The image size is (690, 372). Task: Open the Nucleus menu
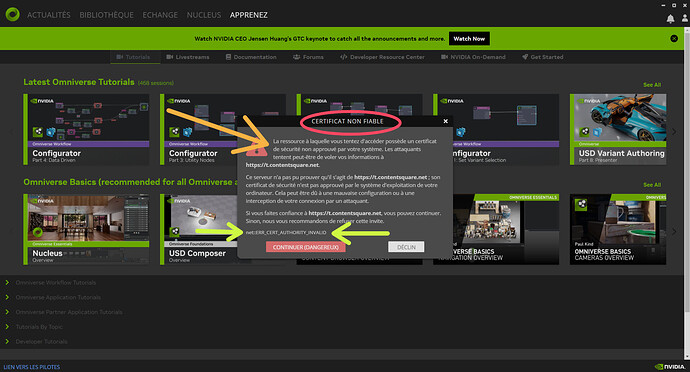[x=204, y=15]
